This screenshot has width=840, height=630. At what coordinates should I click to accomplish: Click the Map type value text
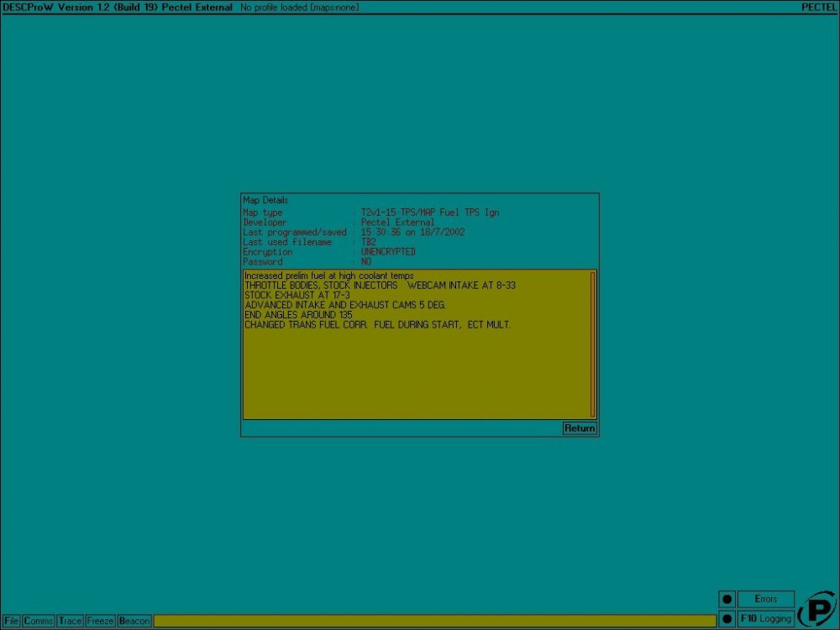tap(429, 213)
